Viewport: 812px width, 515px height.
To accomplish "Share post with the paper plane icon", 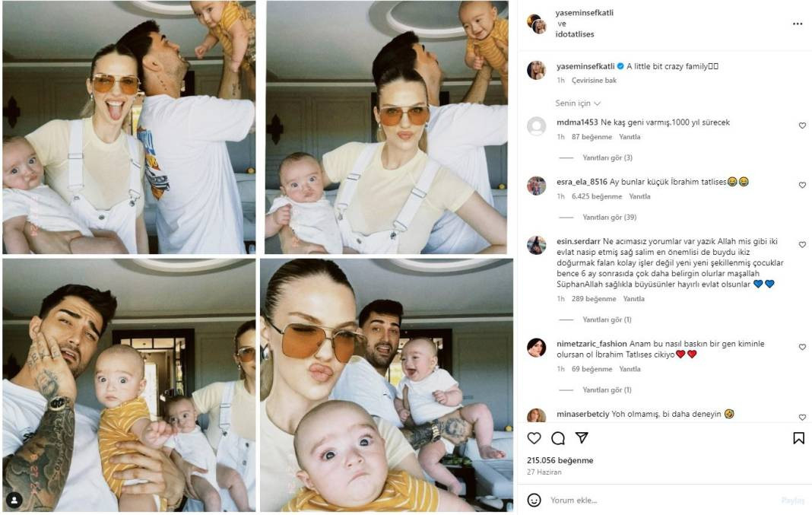I will point(582,438).
